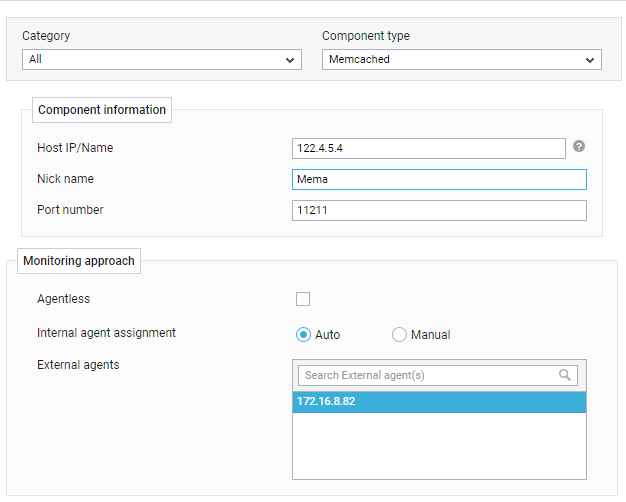Select the Auto agent assignment radio button
The image size is (626, 502).
(x=303, y=334)
